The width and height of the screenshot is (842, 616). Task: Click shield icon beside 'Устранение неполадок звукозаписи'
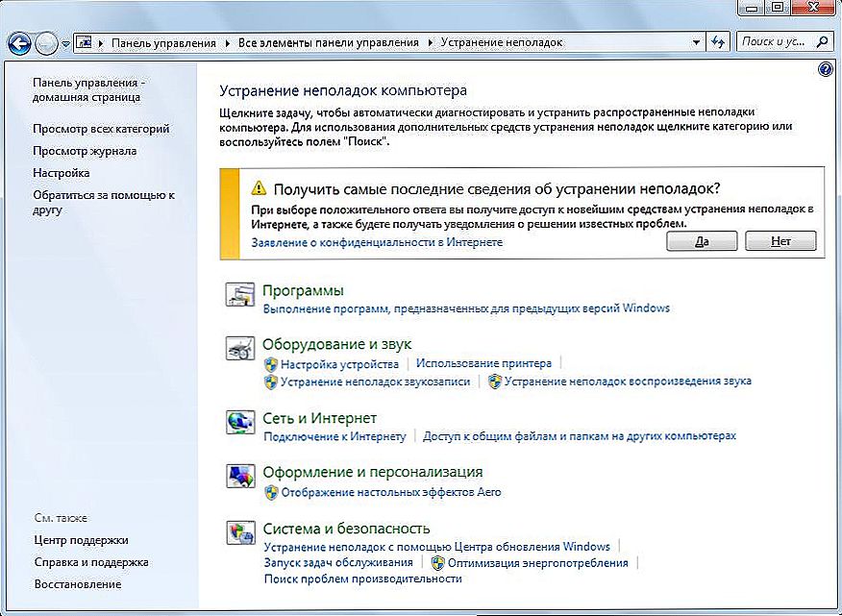[271, 382]
